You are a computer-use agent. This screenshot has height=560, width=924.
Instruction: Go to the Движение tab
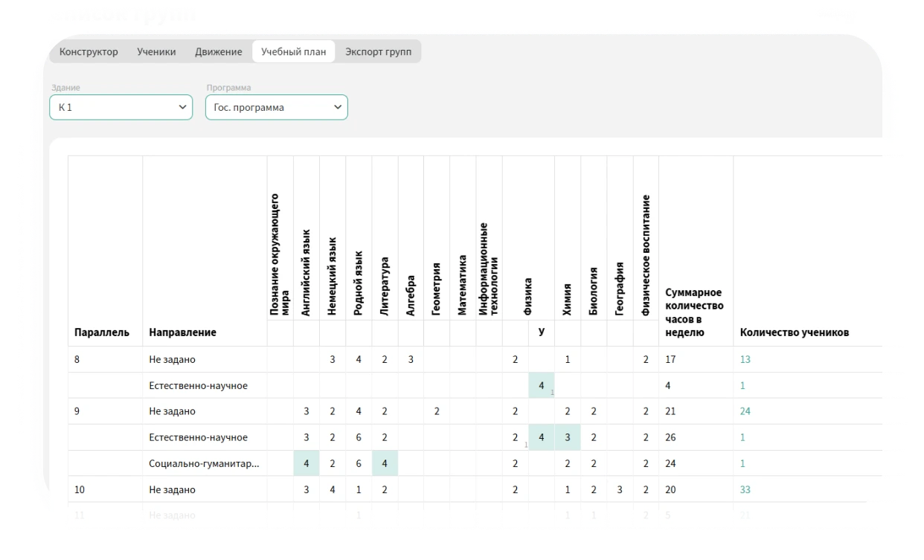click(x=219, y=52)
